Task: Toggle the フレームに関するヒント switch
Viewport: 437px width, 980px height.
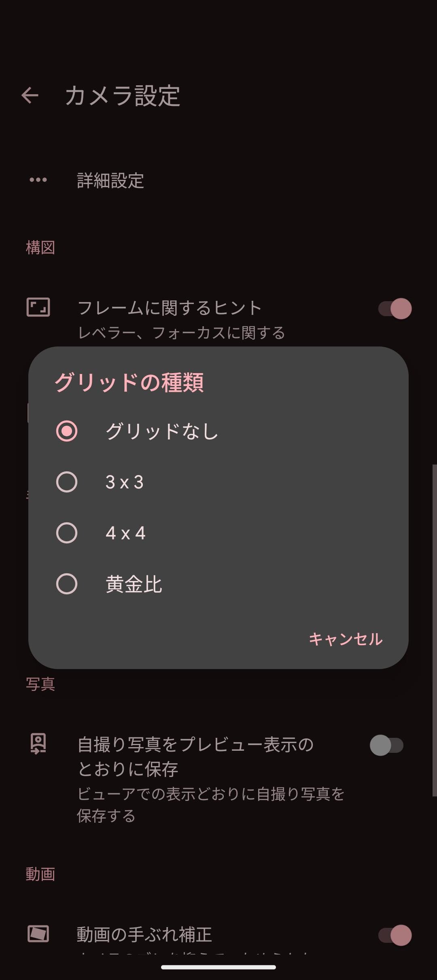Action: click(x=395, y=309)
